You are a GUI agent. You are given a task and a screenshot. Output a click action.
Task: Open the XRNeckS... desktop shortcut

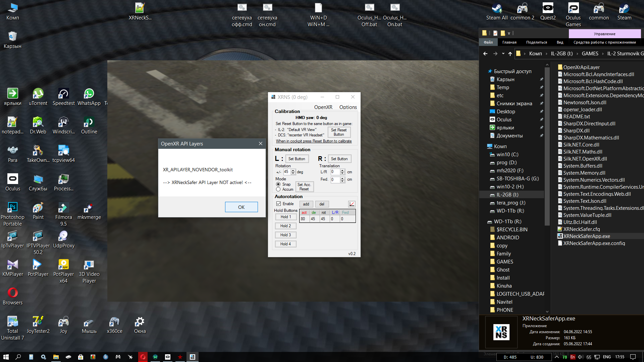(x=140, y=11)
